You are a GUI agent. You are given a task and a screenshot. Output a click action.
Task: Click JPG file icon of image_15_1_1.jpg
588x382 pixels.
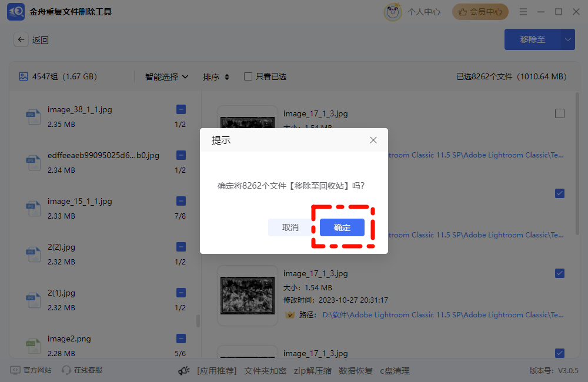click(33, 209)
